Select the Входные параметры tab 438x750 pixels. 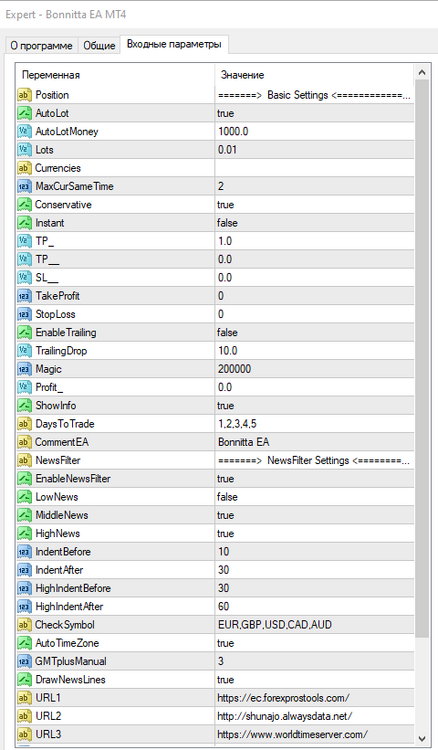[174, 44]
